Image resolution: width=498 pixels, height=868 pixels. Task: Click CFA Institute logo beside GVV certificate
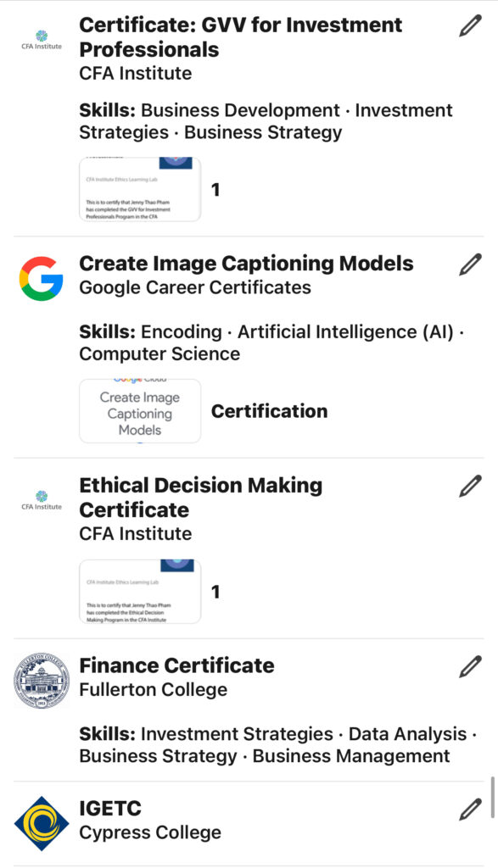click(x=42, y=41)
